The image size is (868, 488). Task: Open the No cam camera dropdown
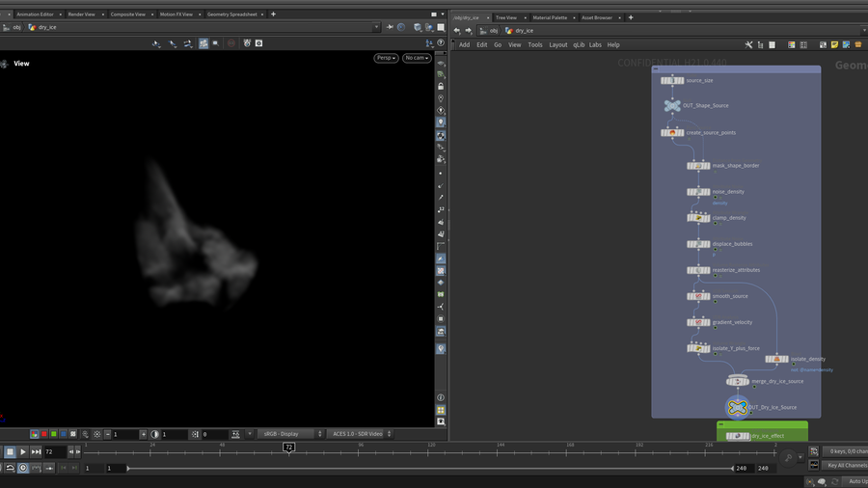point(417,58)
